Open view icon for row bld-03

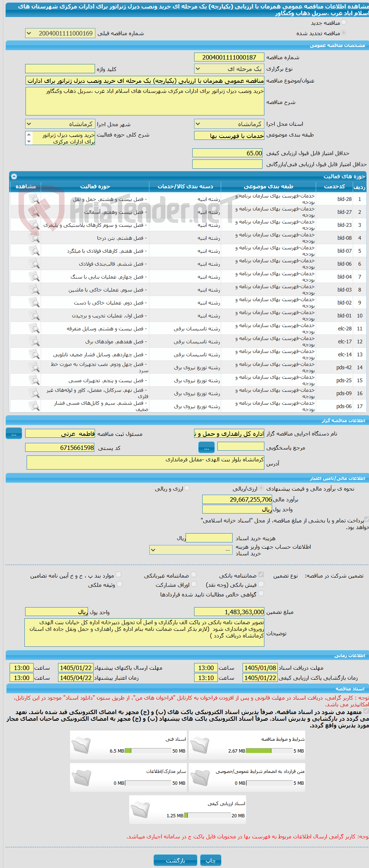(x=34, y=290)
